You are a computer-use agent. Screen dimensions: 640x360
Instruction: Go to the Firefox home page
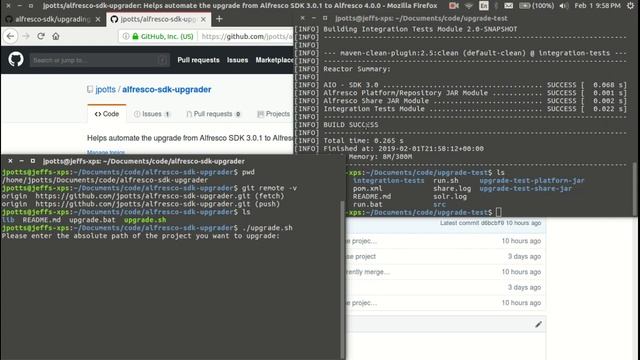tap(56, 36)
